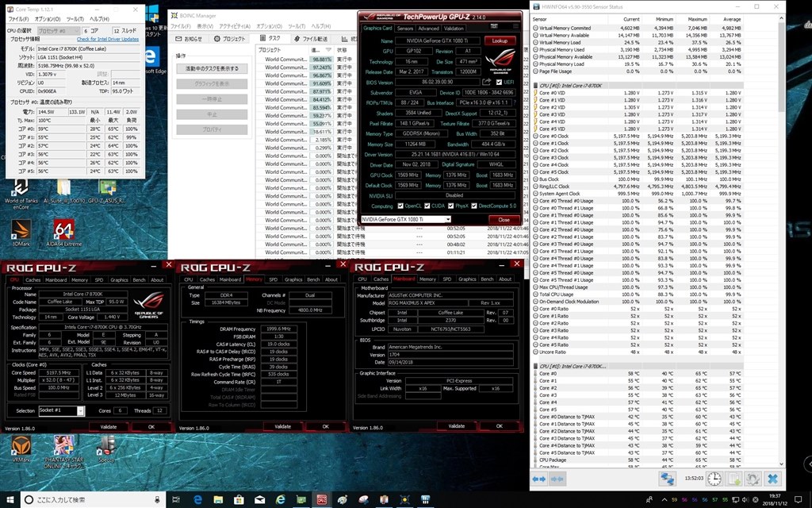Open the GPU-Z hamburger menu icon
The width and height of the screenshot is (812, 508).
(515, 26)
